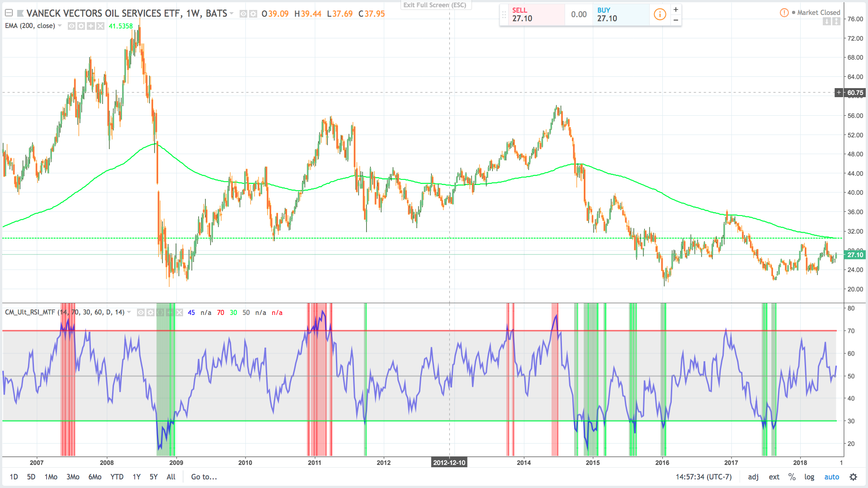Image resolution: width=868 pixels, height=488 pixels.
Task: Remove the EMA indicator with X icon
Action: [x=100, y=26]
